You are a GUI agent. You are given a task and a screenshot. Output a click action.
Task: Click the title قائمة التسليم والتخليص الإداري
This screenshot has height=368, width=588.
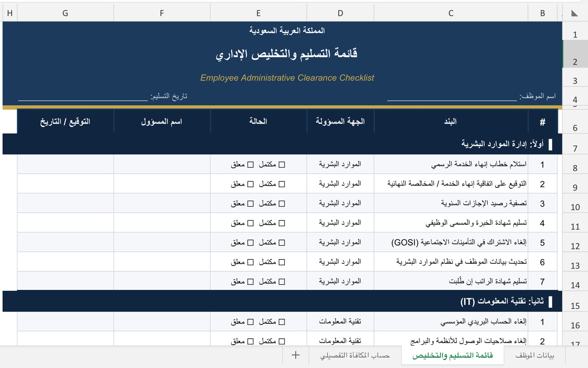click(x=286, y=54)
